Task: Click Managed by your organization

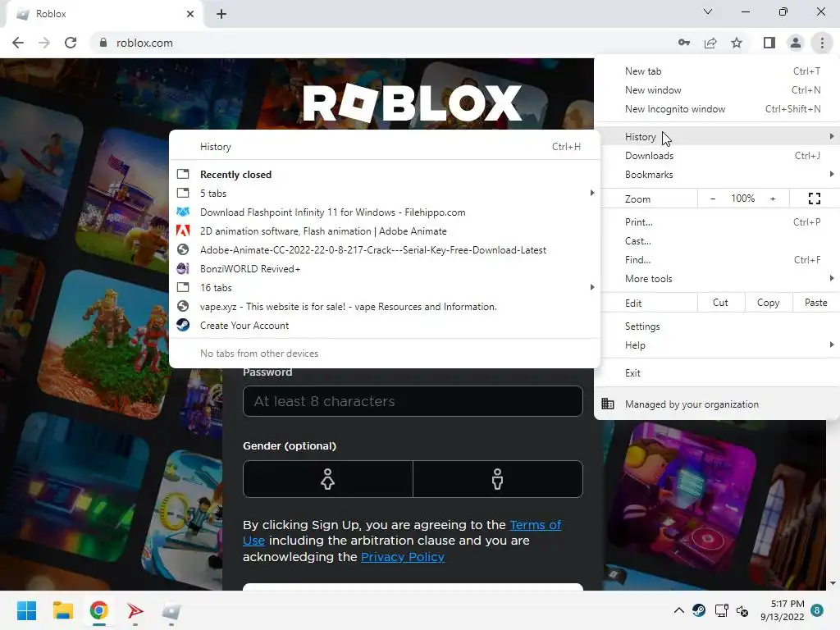Action: [x=717, y=404]
